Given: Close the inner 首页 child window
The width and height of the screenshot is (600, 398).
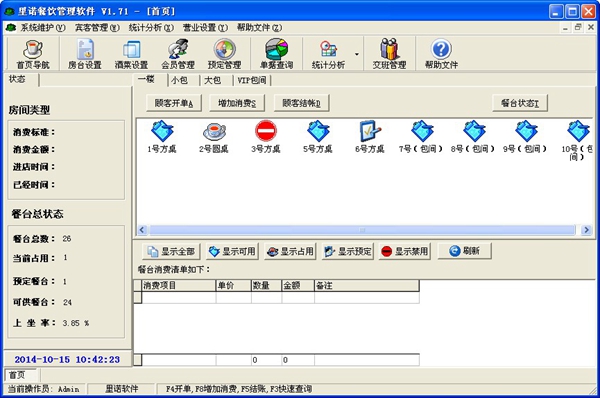Looking at the screenshot, I should (x=591, y=27).
